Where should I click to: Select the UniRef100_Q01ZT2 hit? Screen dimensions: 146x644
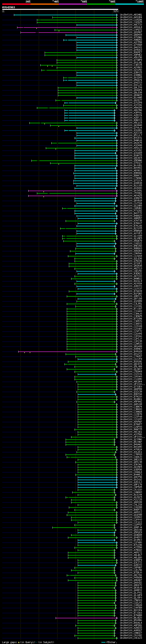coord(131,354)
